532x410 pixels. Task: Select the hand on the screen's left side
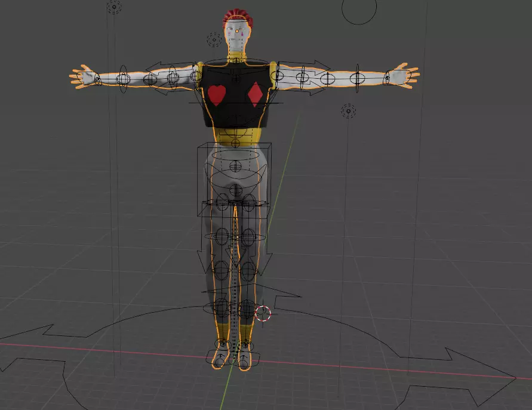tap(82, 76)
